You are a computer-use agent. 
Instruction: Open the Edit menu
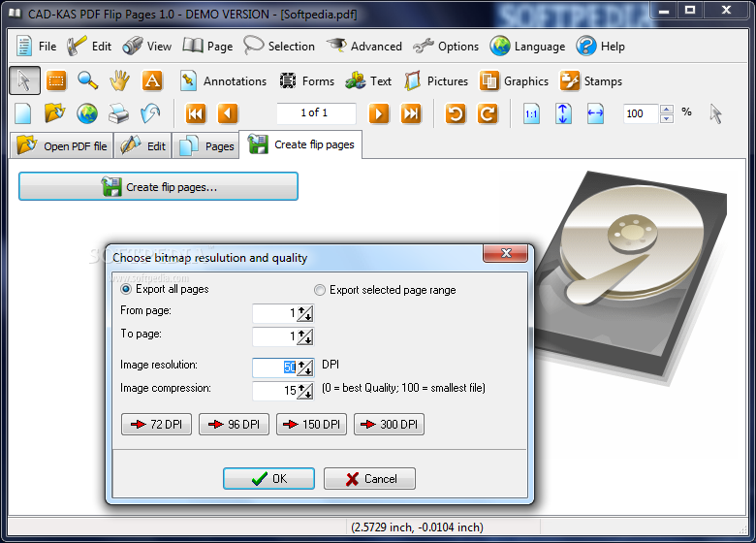(x=89, y=47)
